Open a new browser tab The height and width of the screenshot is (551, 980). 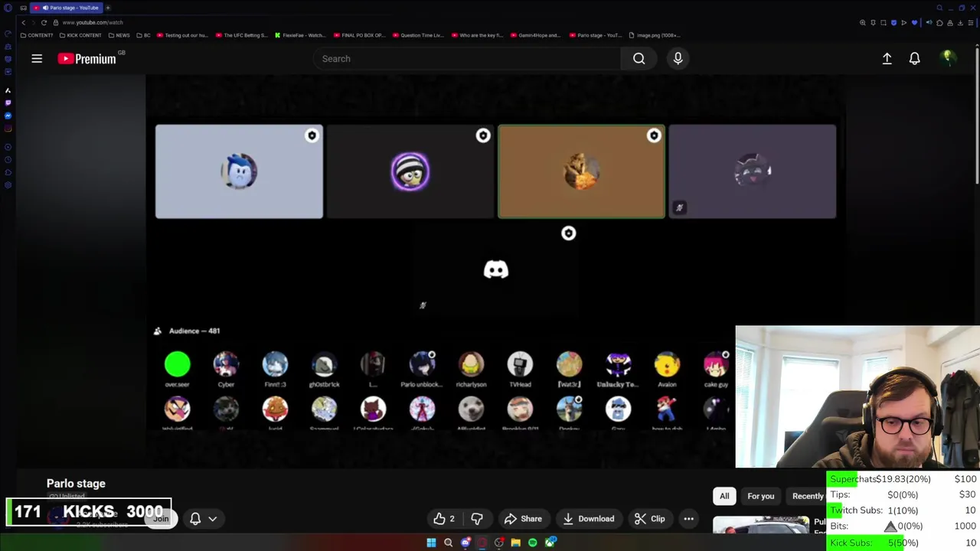click(x=108, y=8)
